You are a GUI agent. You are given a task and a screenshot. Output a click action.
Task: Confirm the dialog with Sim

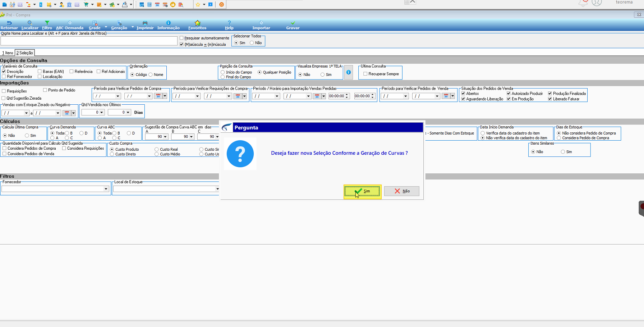click(362, 191)
